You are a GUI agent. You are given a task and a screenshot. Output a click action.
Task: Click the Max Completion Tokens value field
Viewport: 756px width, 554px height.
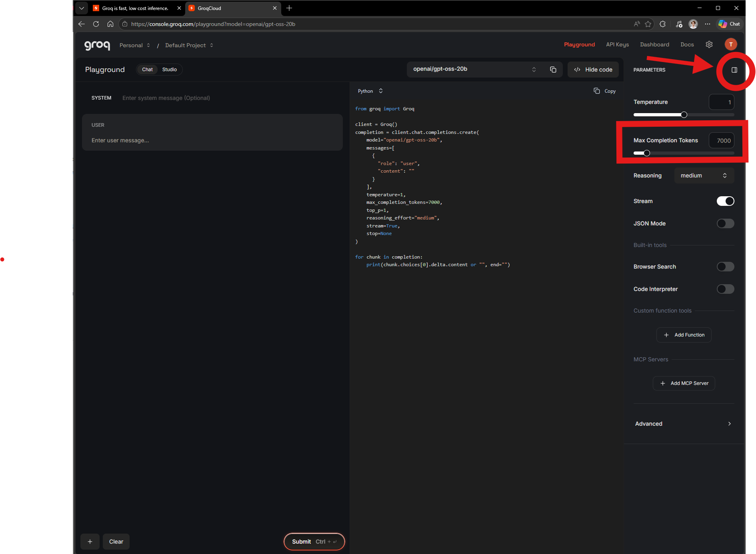(x=722, y=140)
